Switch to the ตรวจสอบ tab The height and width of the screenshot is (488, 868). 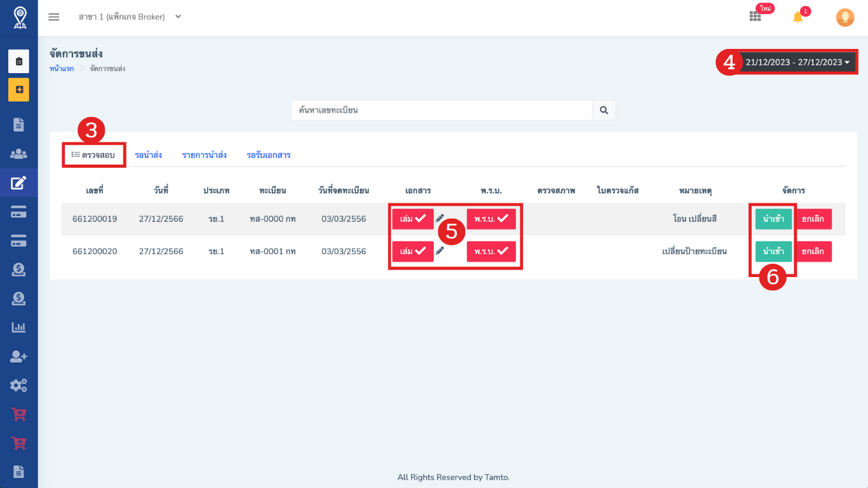pyautogui.click(x=93, y=155)
